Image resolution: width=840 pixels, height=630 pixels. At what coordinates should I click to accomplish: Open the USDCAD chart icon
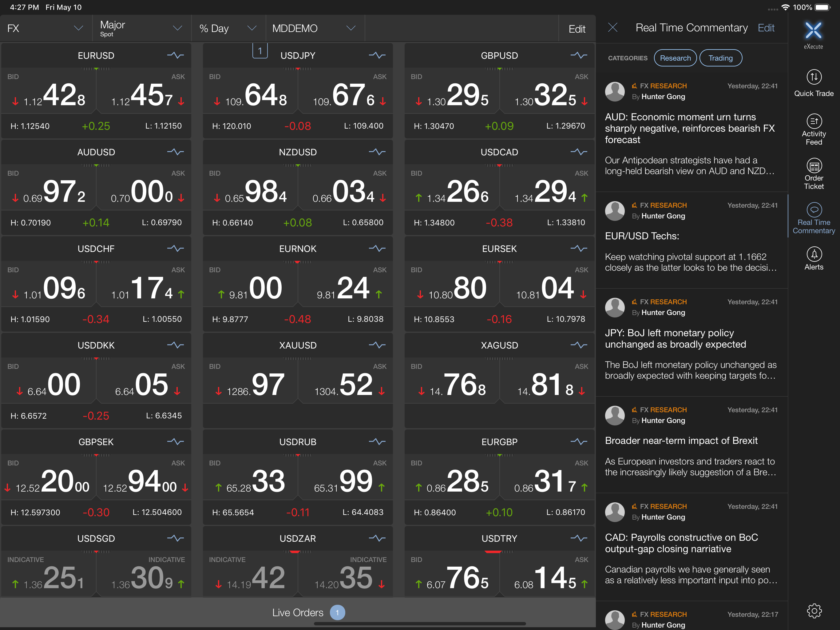[x=578, y=152]
